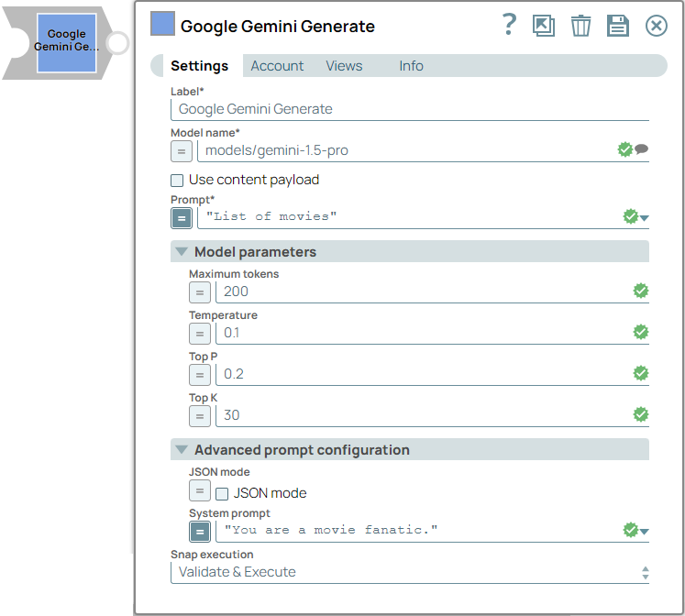Open the Info tab
685x616 pixels.
[411, 66]
